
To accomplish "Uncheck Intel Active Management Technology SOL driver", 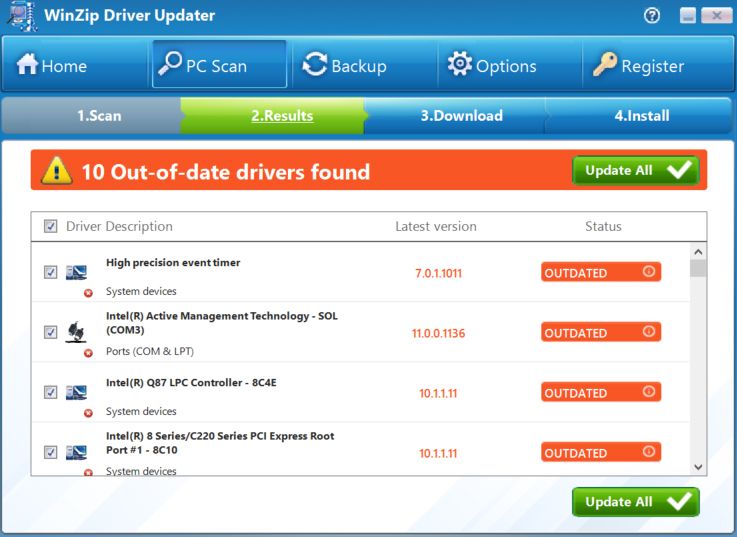I will pyautogui.click(x=50, y=332).
